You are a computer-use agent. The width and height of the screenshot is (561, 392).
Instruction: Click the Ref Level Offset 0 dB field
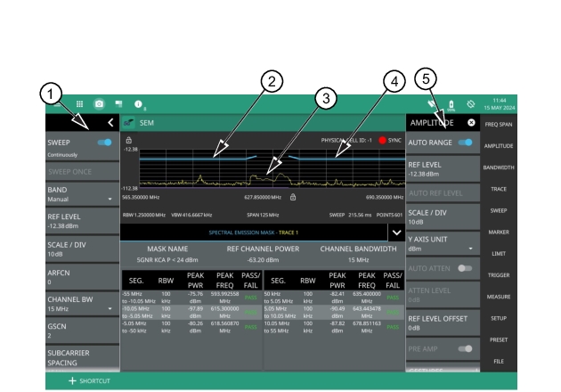(x=442, y=322)
